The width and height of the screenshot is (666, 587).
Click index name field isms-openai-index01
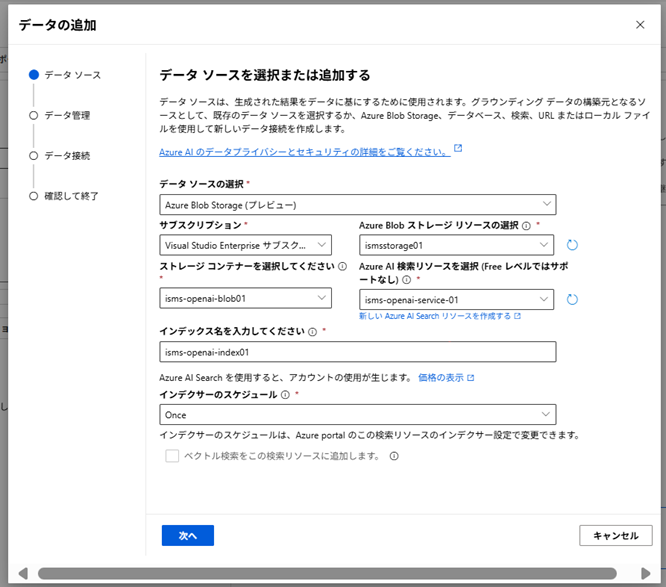pyautogui.click(x=357, y=352)
